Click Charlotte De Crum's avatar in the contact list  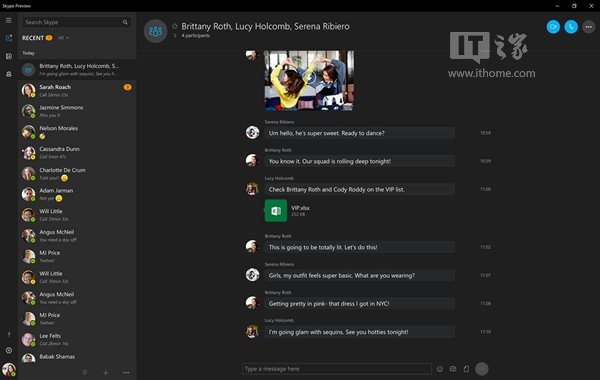click(x=28, y=173)
